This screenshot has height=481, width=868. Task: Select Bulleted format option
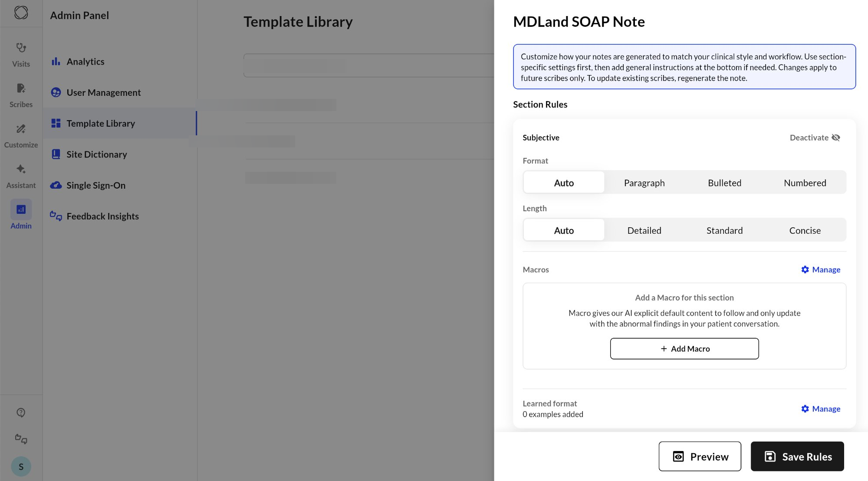pyautogui.click(x=724, y=183)
